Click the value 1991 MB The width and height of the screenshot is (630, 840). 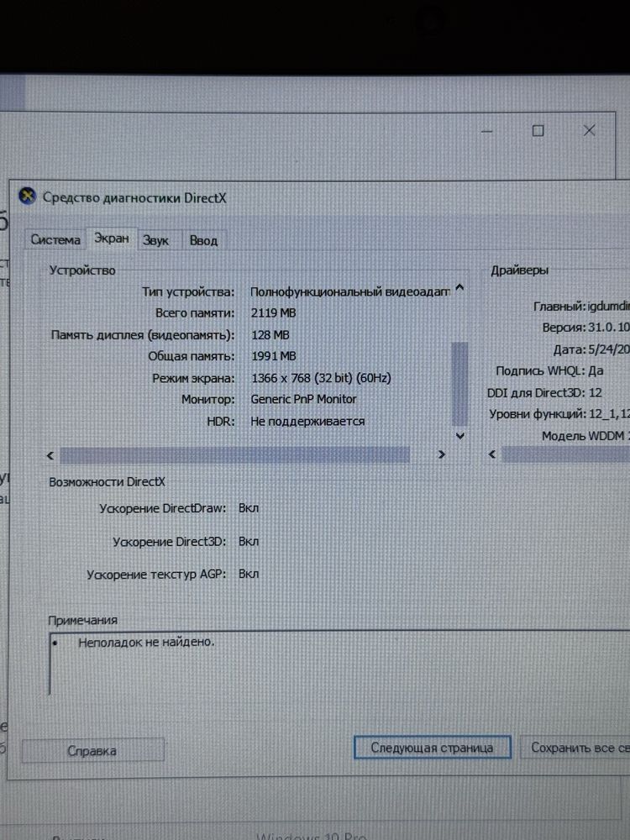click(x=273, y=356)
